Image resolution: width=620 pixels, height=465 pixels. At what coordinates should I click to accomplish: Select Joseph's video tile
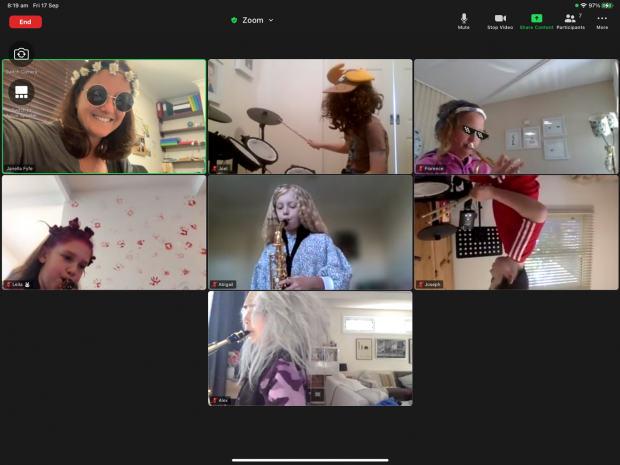516,233
